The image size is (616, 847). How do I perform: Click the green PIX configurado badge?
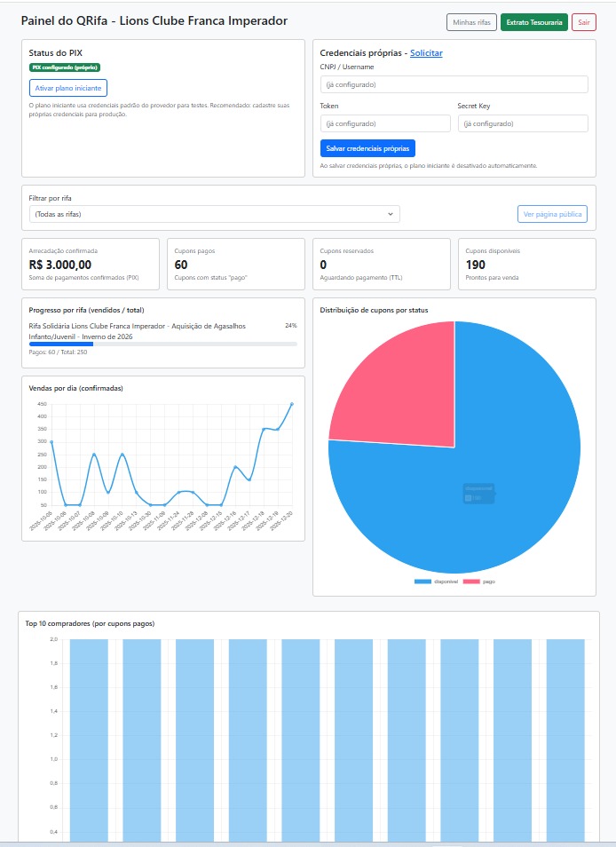coord(65,67)
